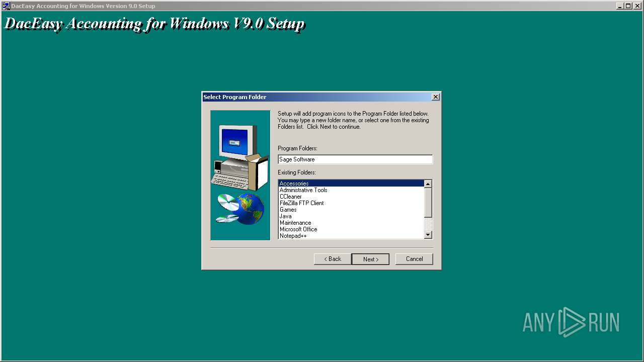Close the main DacEasy Setup window
Screen dimensions: 644x362
pos(637,6)
